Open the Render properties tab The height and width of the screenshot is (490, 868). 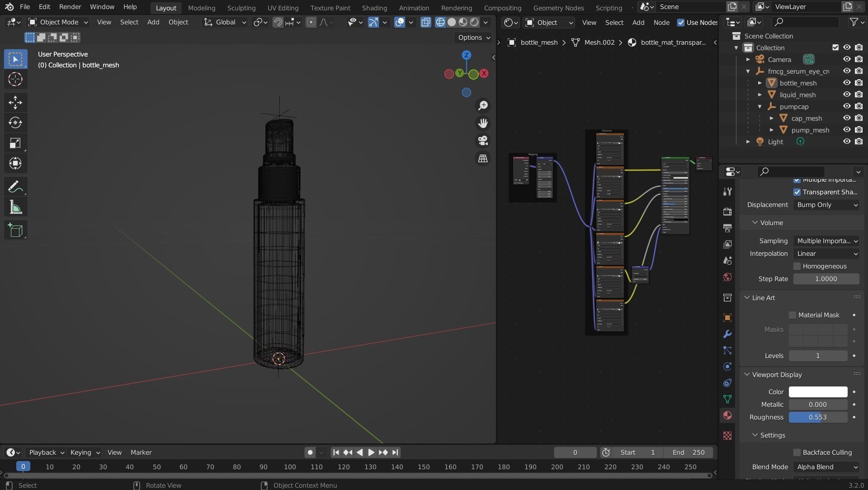727,212
